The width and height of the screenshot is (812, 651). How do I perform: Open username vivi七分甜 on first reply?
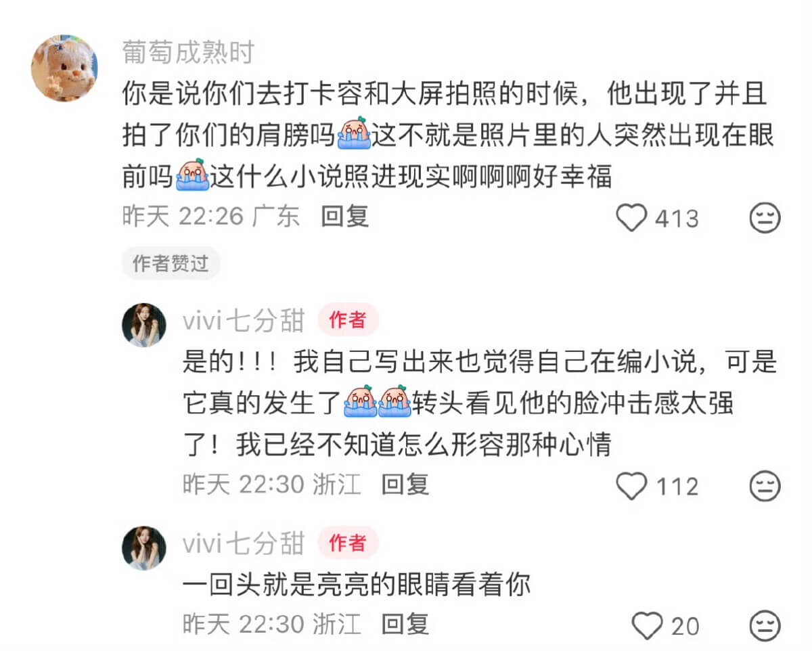pos(244,321)
